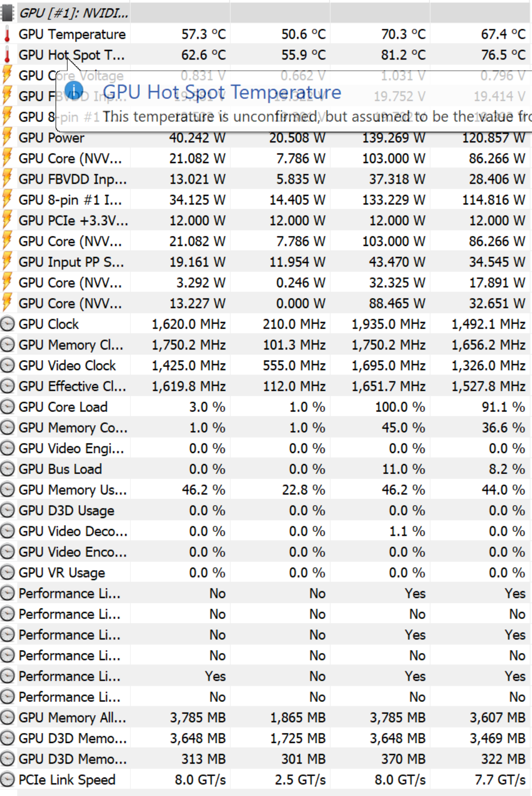Click the gauge icon beside GPU VR Usage
Image resolution: width=532 pixels, height=796 pixels.
point(7,572)
